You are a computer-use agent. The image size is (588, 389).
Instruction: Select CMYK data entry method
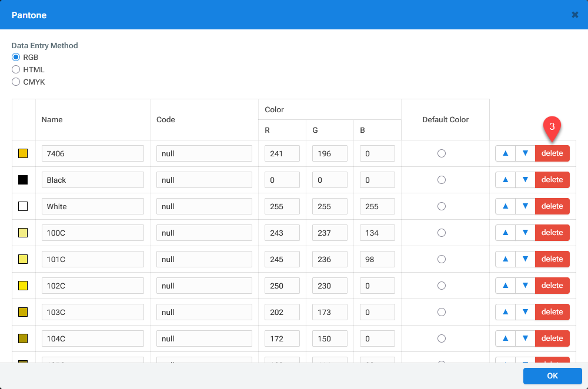(x=16, y=82)
